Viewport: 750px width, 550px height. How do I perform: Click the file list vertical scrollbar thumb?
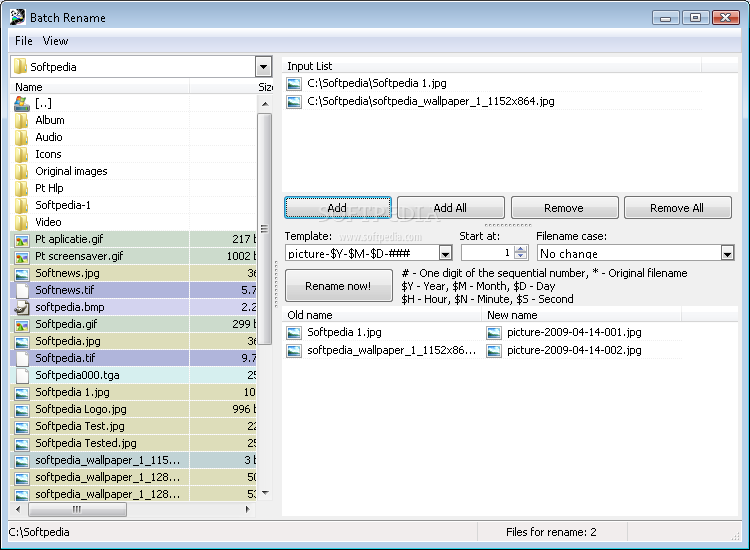coord(265,229)
